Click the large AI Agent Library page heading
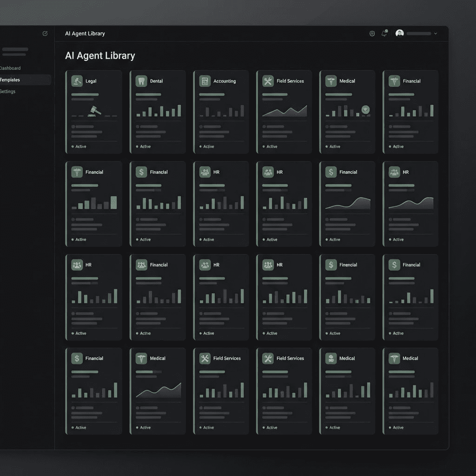 tap(100, 56)
